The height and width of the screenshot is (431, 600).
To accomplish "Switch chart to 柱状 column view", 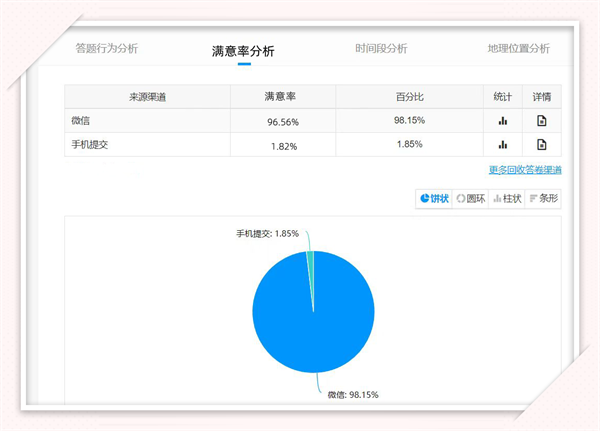I will tap(507, 198).
